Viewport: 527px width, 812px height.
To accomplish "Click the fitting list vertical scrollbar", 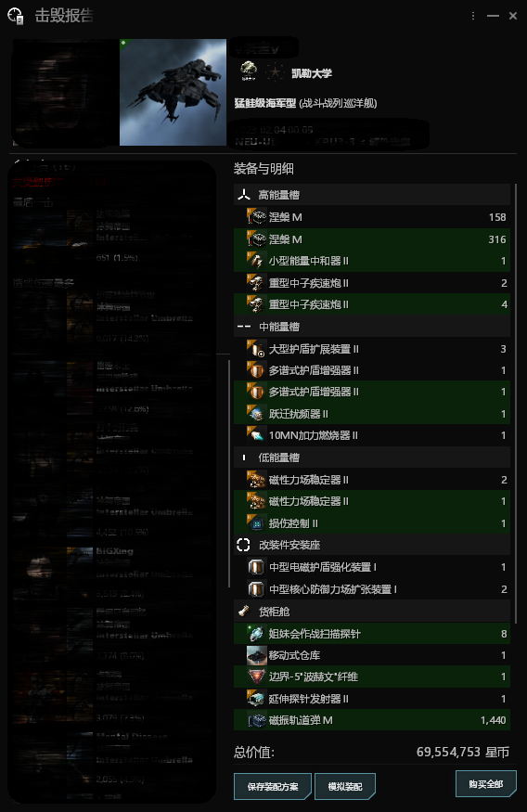I will click(x=516, y=404).
